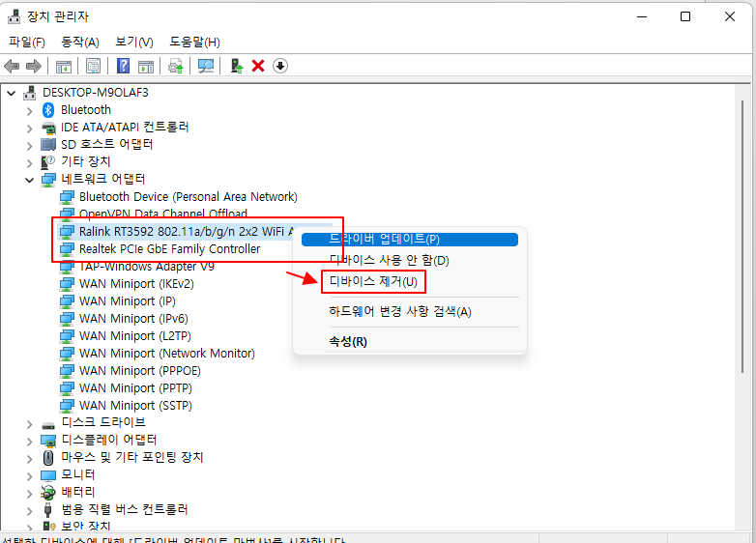Select Ralink RT3592 WiFi adapter
Viewport: 756px width, 543px height.
pos(187,232)
